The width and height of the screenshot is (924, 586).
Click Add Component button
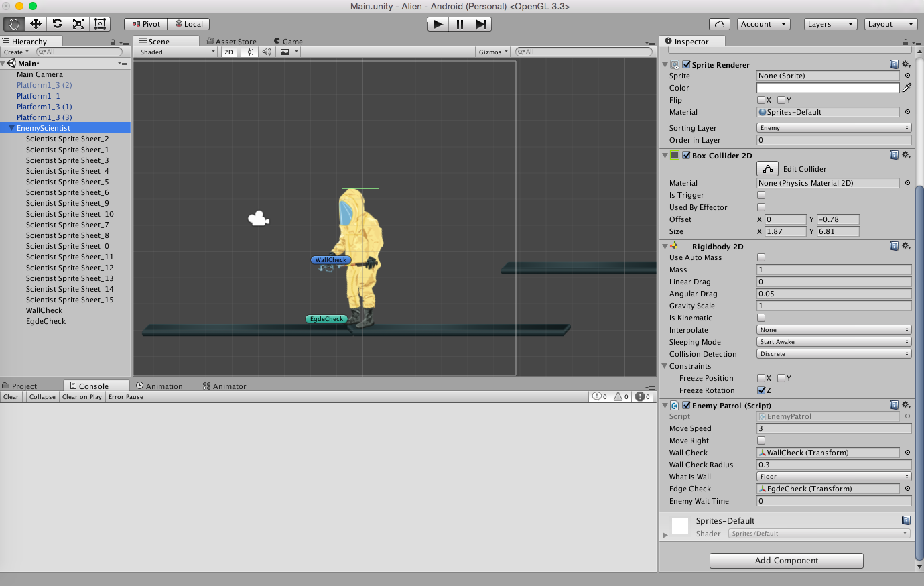[787, 561]
